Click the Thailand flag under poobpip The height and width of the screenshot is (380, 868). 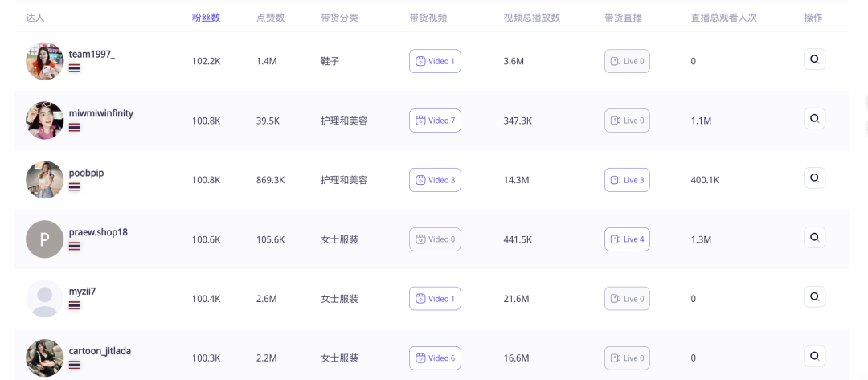[74, 187]
